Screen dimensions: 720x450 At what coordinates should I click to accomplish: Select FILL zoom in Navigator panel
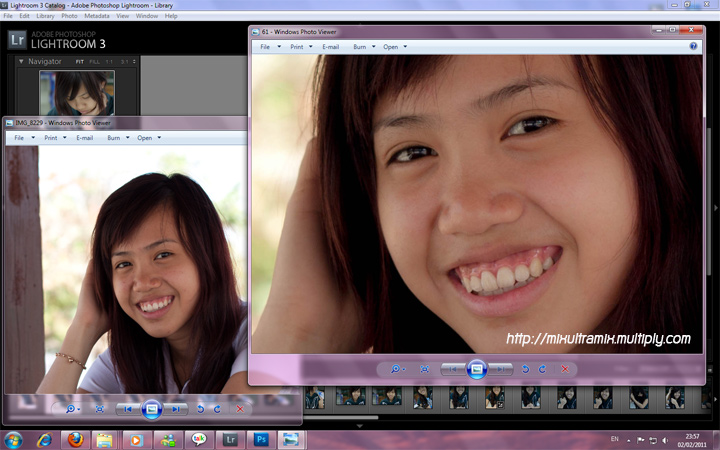[94, 62]
